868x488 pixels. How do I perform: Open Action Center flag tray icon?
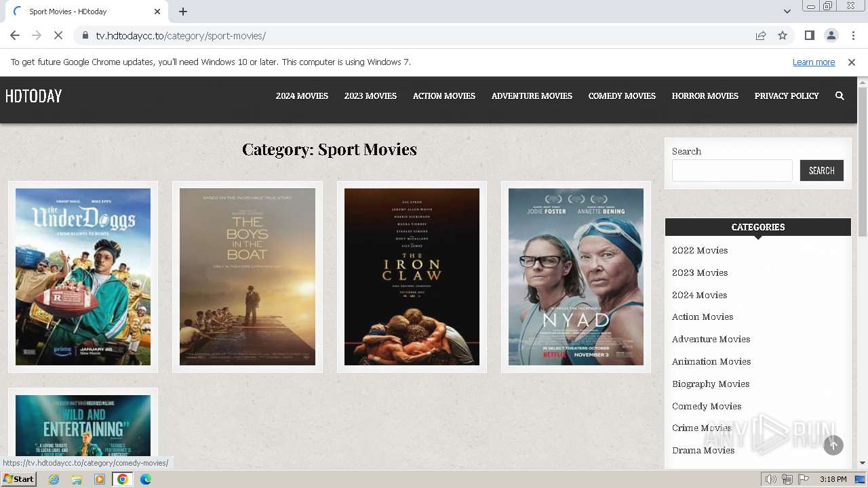[x=804, y=479]
